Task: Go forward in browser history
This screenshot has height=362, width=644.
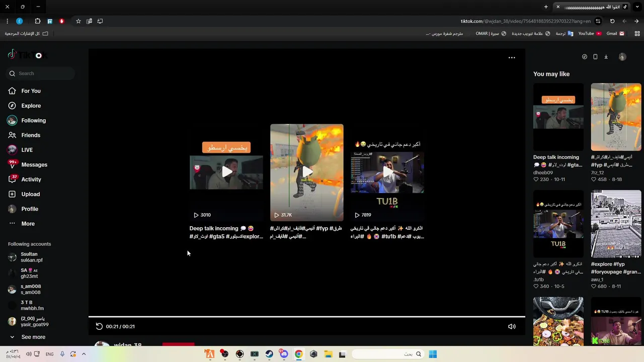Action: [x=636, y=21]
